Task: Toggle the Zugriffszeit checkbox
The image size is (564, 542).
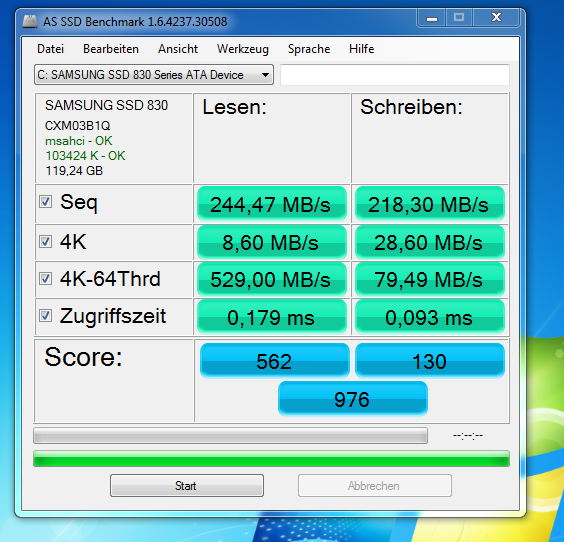Action: [45, 316]
